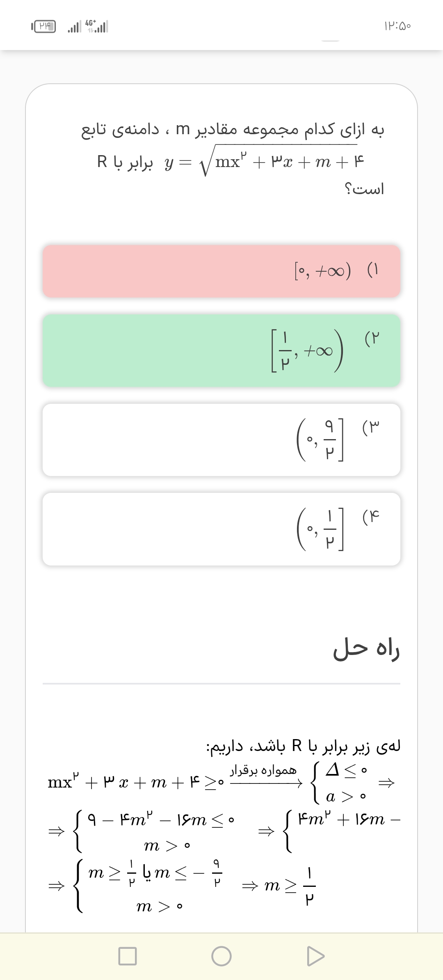Select green answer option ۲ with [۱/۲, +∞)
Viewport: 443px width, 980px height.
pos(221,350)
